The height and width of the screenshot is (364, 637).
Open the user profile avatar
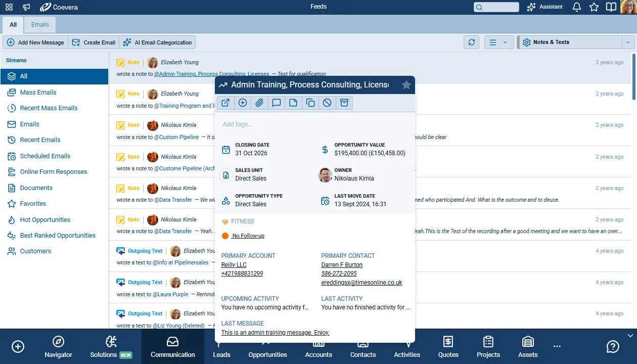point(628,7)
